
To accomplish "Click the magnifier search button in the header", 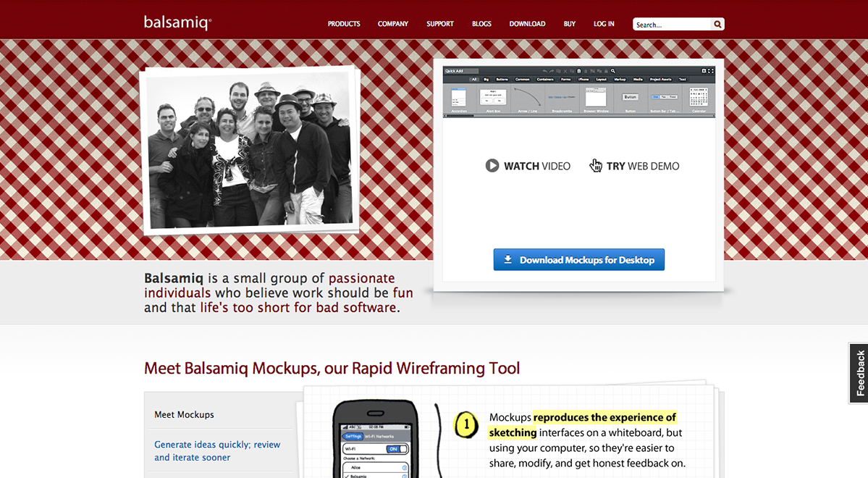I will [x=717, y=25].
